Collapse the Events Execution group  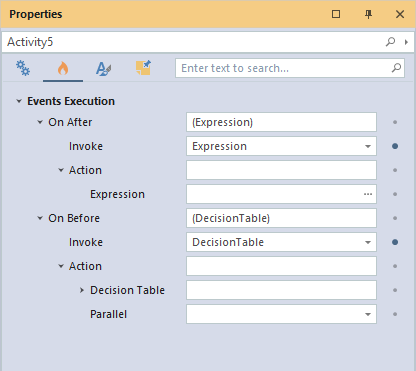tap(19, 101)
